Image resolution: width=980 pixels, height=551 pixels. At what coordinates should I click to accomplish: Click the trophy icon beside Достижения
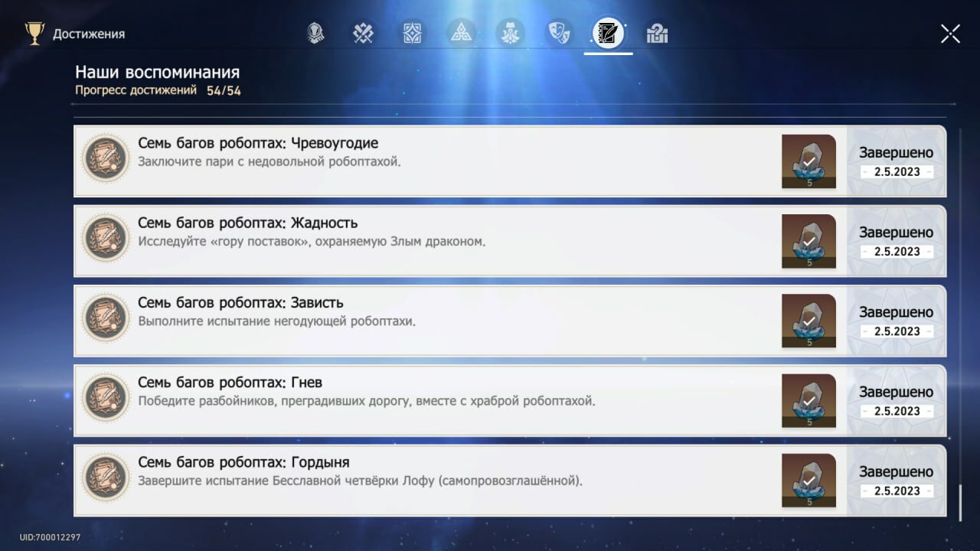[34, 34]
